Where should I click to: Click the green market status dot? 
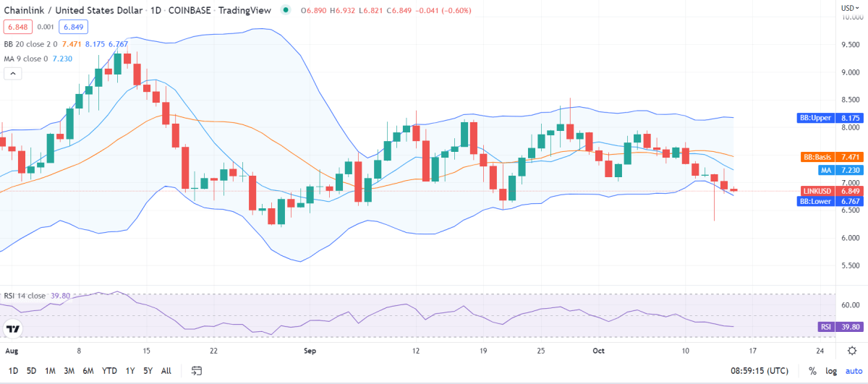click(287, 11)
